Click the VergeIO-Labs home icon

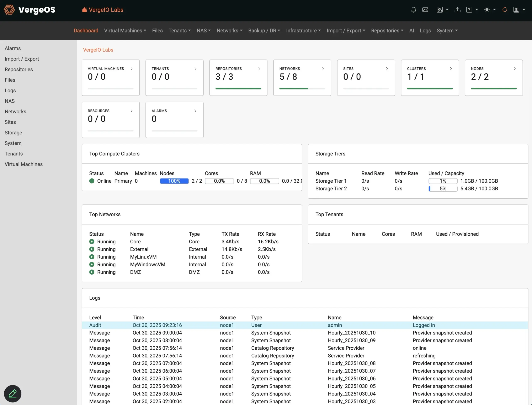[84, 9]
